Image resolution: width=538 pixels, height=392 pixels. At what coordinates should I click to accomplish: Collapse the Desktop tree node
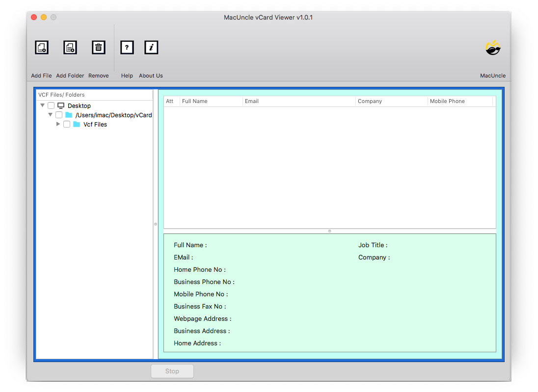[x=43, y=105]
